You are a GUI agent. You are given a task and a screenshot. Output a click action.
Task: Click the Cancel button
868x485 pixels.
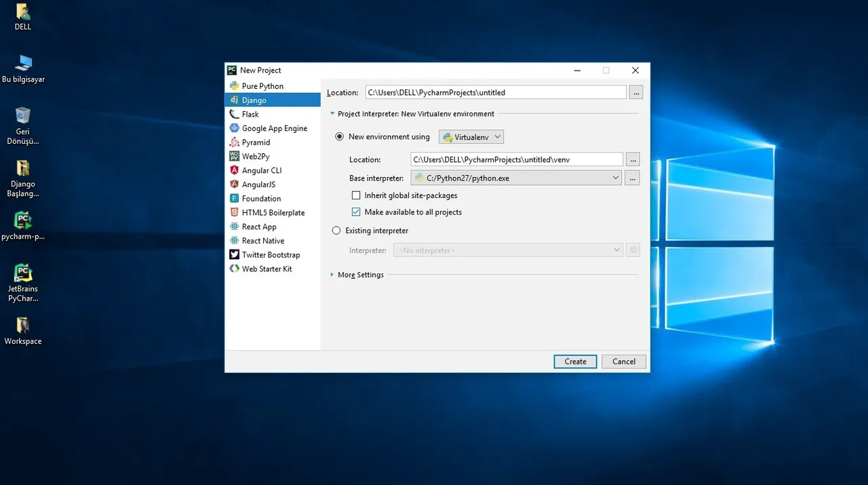(624, 362)
